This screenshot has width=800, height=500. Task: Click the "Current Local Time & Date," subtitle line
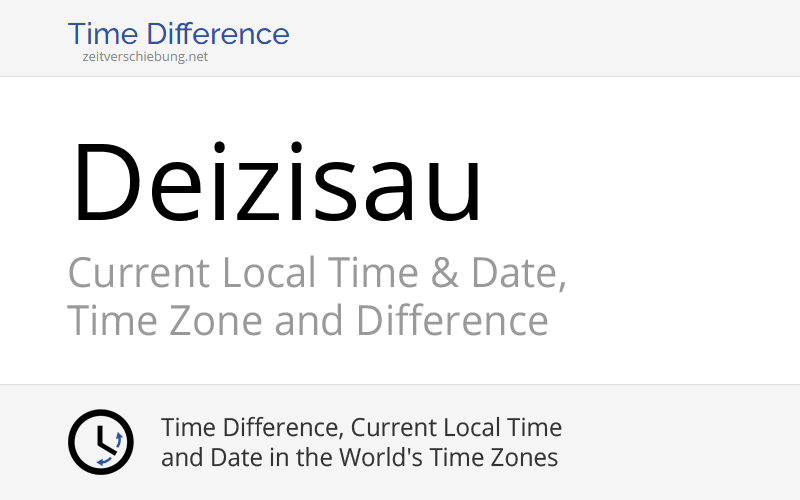316,273
